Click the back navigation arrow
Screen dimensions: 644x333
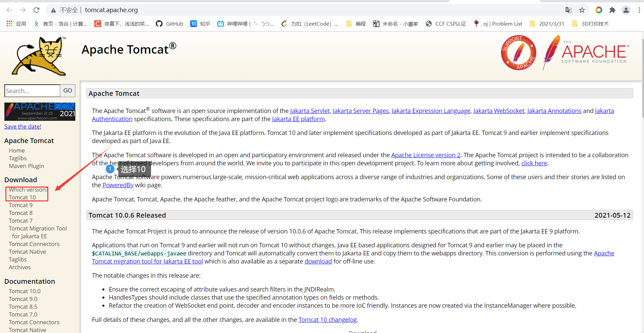[x=9, y=10]
